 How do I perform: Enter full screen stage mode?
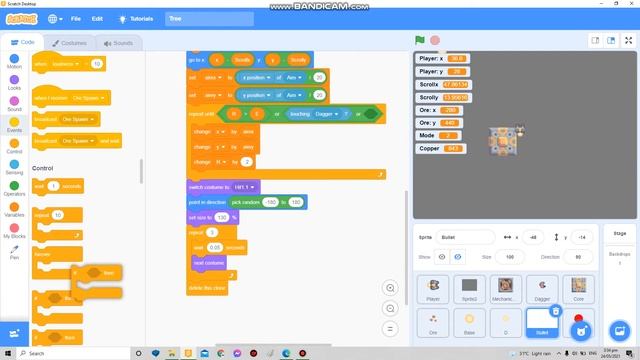(x=629, y=40)
